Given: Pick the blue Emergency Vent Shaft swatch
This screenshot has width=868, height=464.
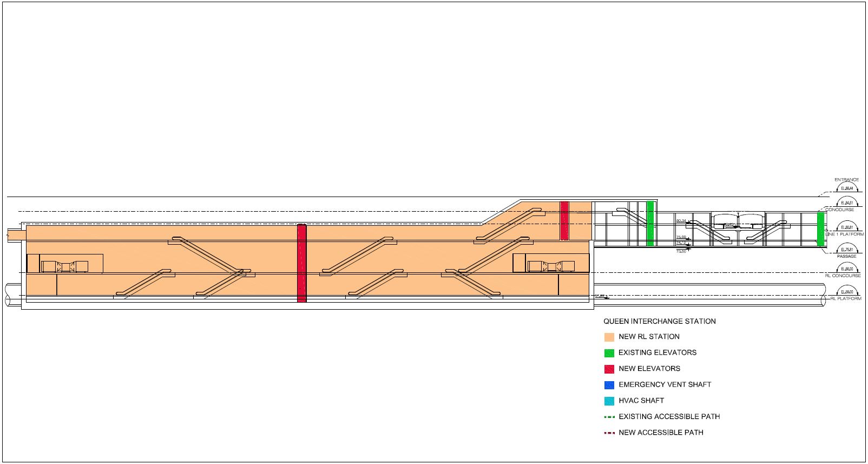Looking at the screenshot, I should coord(609,385).
